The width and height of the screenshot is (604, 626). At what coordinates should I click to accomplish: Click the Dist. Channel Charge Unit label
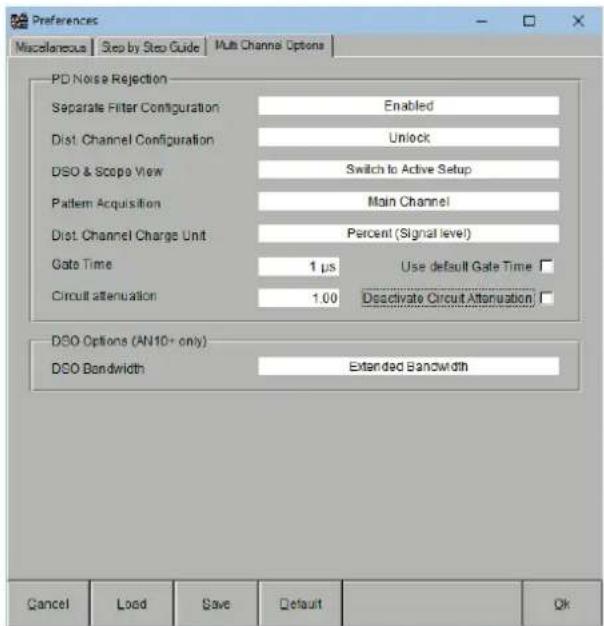click(129, 235)
